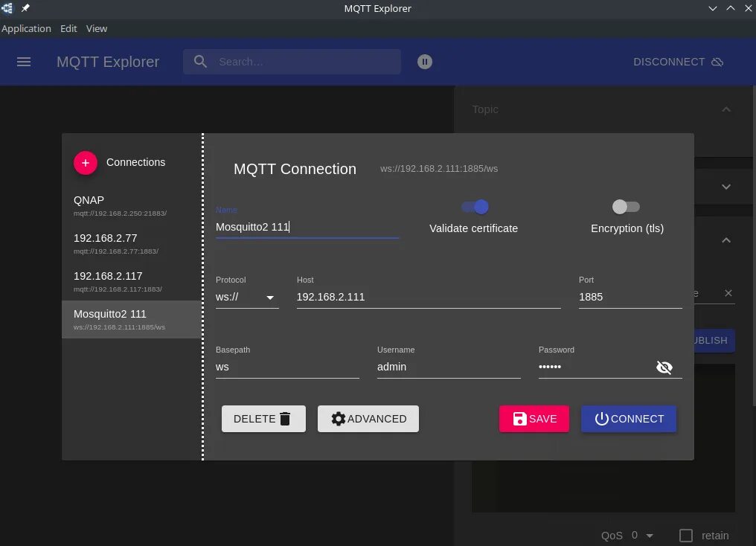Viewport: 756px width, 546px height.
Task: Check the retain checkbox
Action: pos(685,536)
